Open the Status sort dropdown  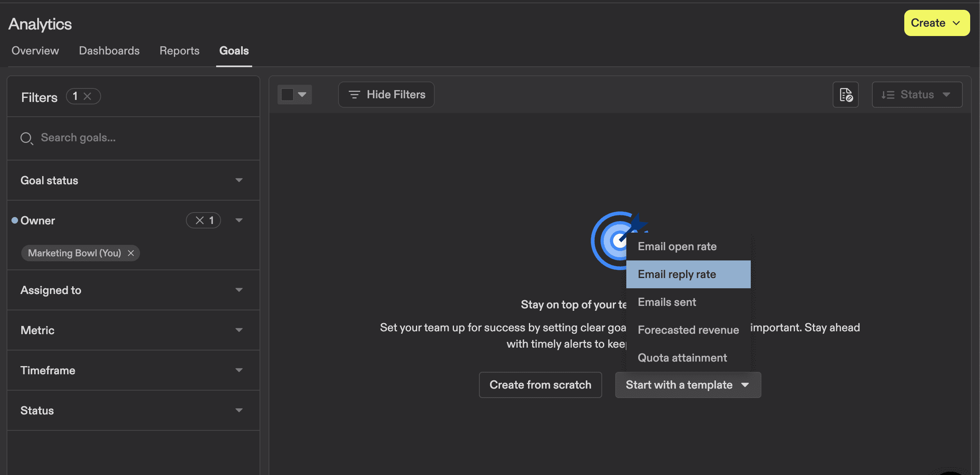946,95
